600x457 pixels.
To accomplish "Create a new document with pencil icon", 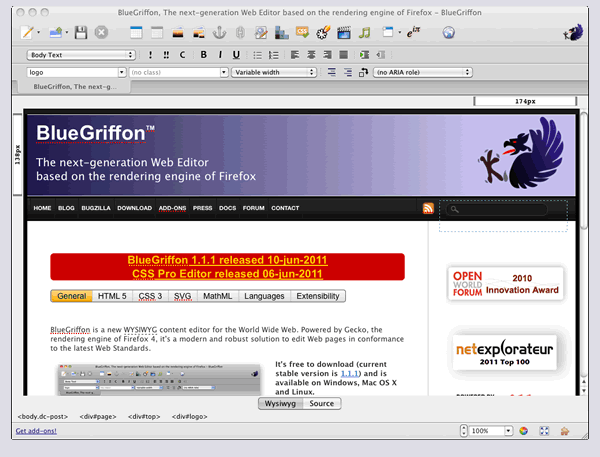I will [27, 33].
